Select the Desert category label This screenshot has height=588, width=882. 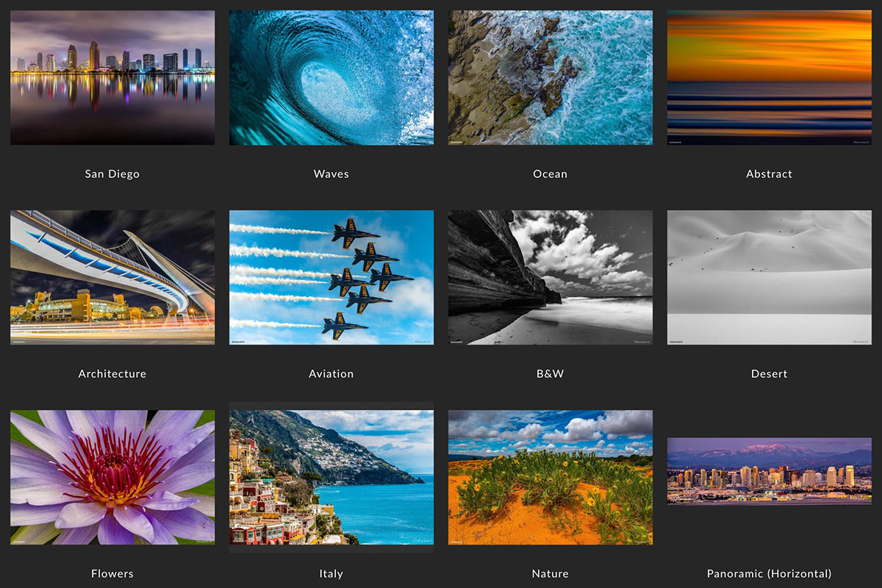click(770, 374)
